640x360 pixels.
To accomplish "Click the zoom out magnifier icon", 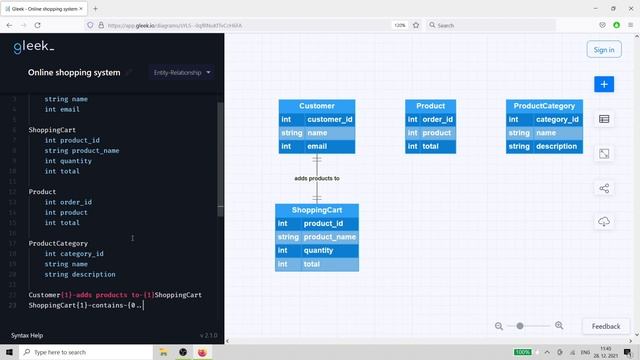I will (x=499, y=326).
